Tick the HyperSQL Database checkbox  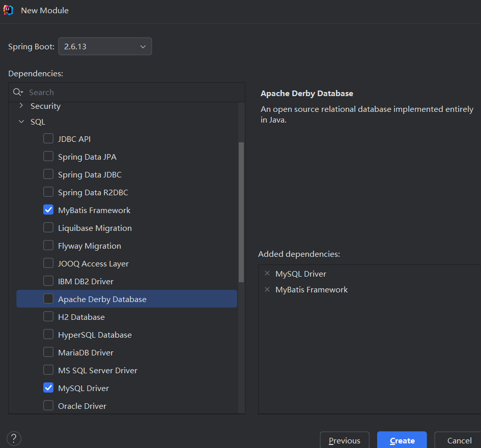(x=48, y=334)
